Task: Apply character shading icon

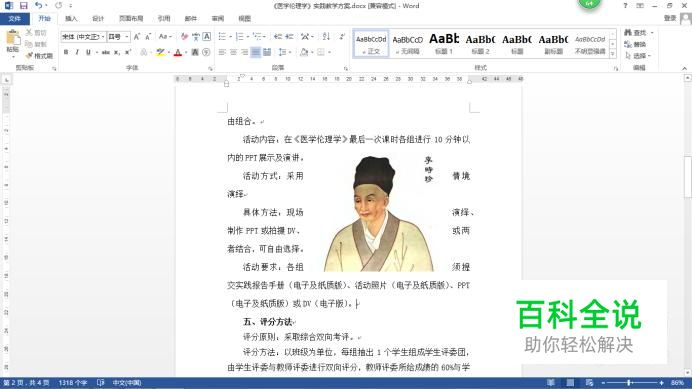Action: click(x=195, y=53)
